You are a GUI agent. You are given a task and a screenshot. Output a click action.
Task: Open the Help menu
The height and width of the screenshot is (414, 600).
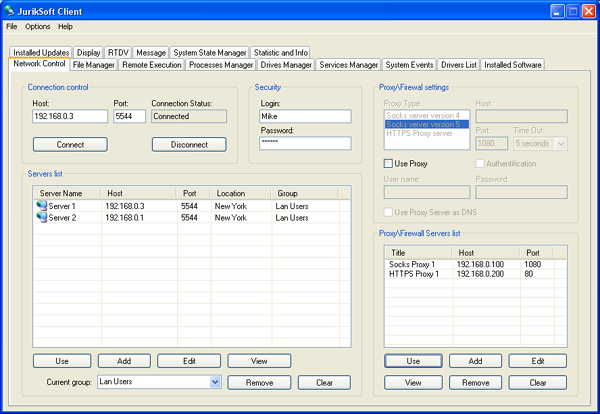point(65,26)
